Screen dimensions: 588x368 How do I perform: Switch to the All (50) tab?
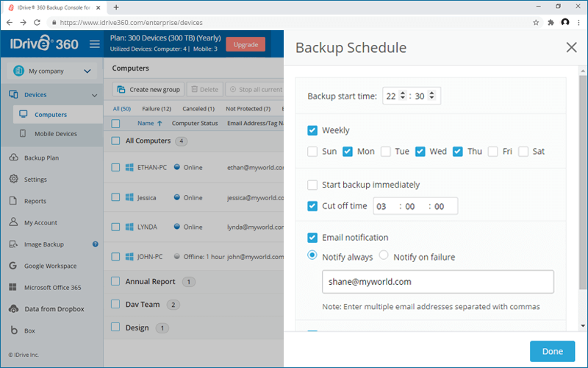coord(122,108)
